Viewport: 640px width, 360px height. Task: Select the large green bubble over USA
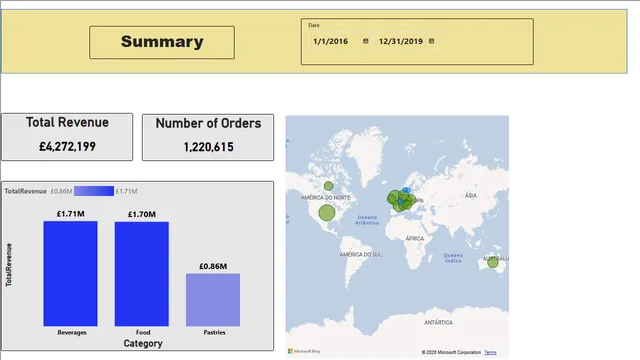327,213
